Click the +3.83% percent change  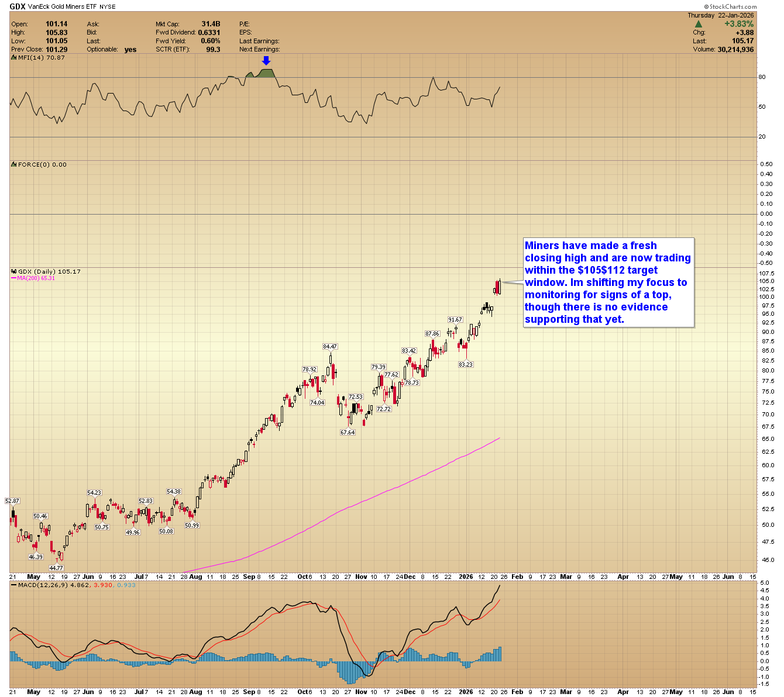[739, 24]
